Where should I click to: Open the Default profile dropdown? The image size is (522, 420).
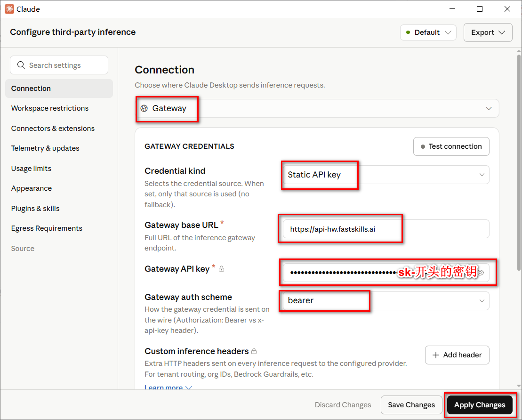point(428,32)
